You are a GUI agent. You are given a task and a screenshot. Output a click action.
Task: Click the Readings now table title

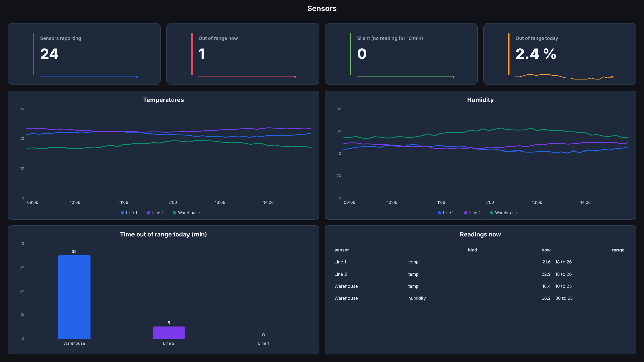pos(480,235)
